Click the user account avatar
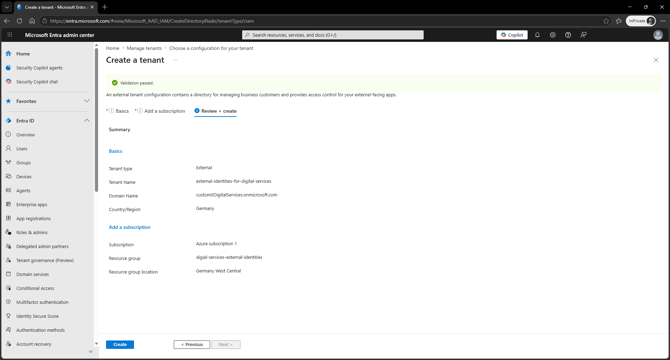 658,35
